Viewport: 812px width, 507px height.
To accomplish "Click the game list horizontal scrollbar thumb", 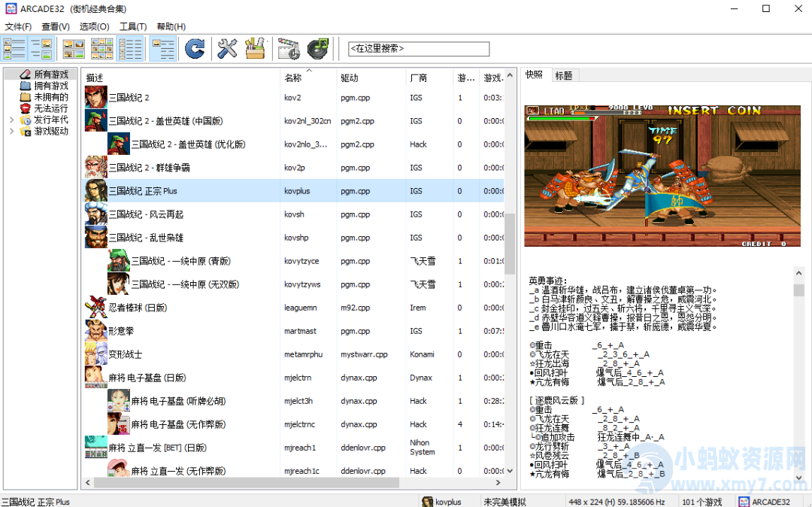I will 246,483.
